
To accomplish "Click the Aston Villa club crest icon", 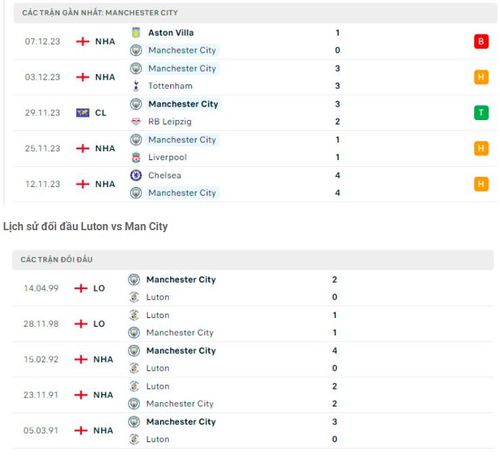I will [136, 33].
